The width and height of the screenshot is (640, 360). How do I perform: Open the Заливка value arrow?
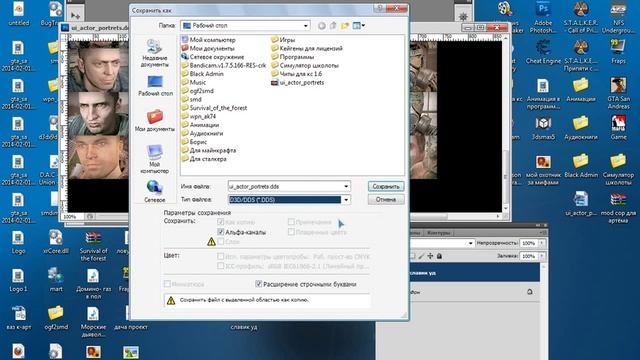[x=542, y=256]
